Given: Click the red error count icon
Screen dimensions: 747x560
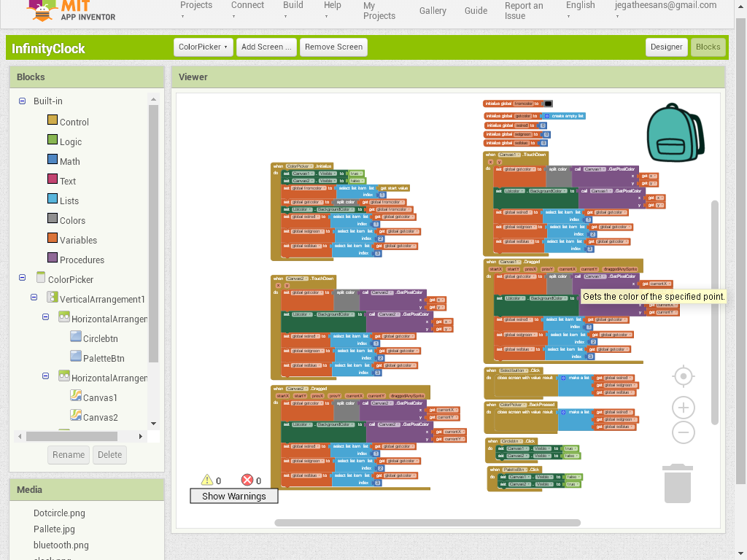Looking at the screenshot, I should [x=247, y=480].
